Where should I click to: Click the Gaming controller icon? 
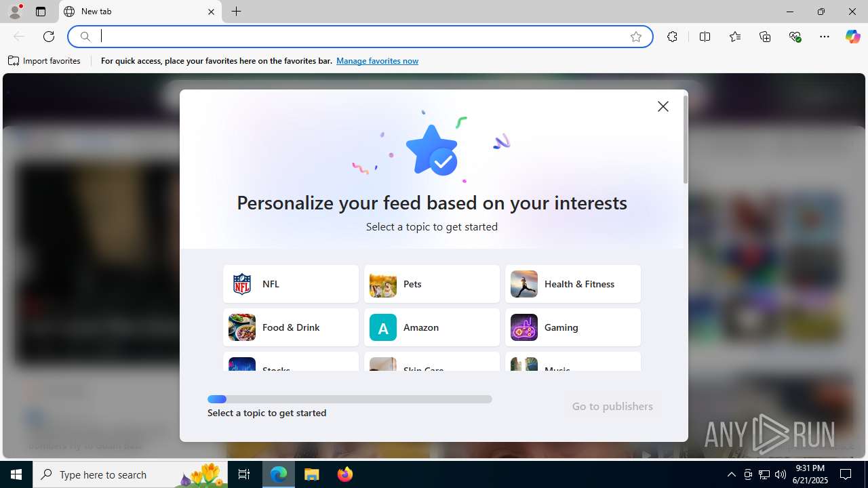(x=524, y=327)
